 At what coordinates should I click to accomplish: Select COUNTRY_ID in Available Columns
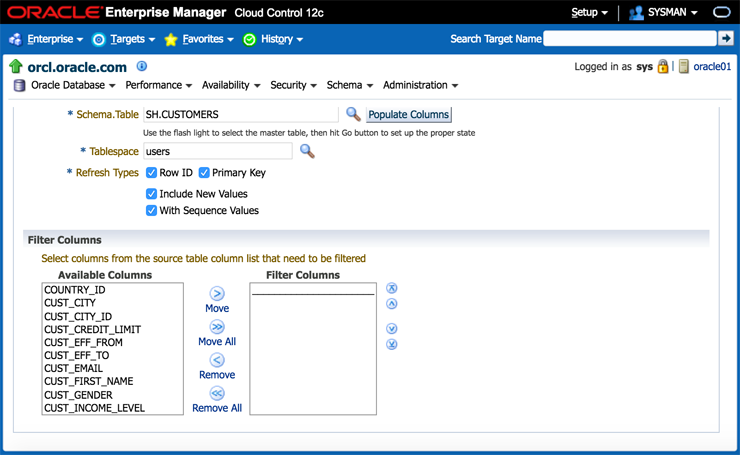[112, 290]
